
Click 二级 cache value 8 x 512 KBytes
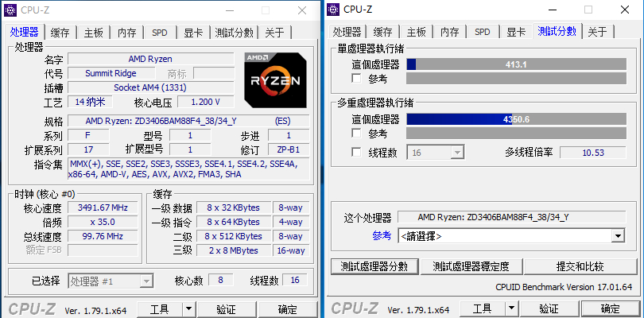point(233,236)
